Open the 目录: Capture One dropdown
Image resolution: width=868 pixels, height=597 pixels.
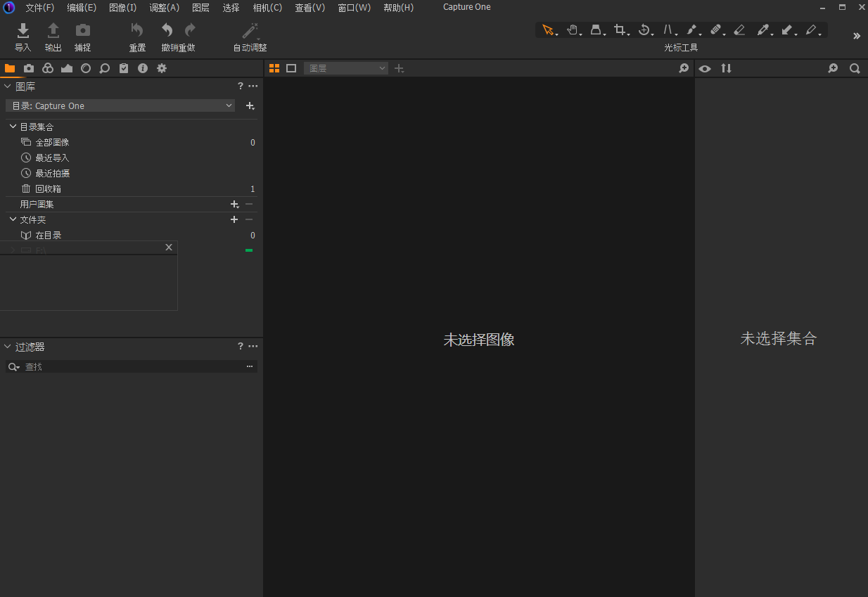click(121, 105)
